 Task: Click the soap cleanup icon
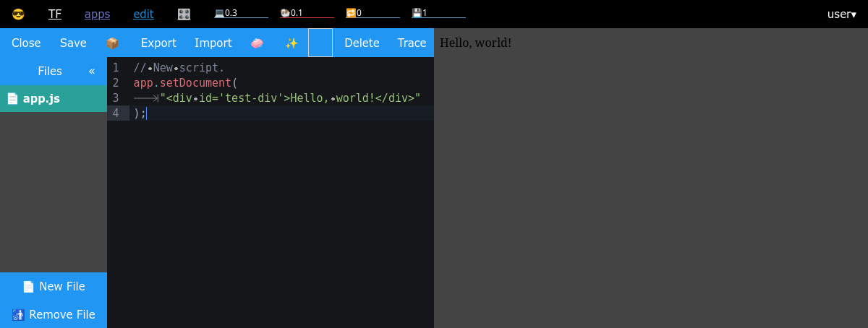tap(257, 43)
